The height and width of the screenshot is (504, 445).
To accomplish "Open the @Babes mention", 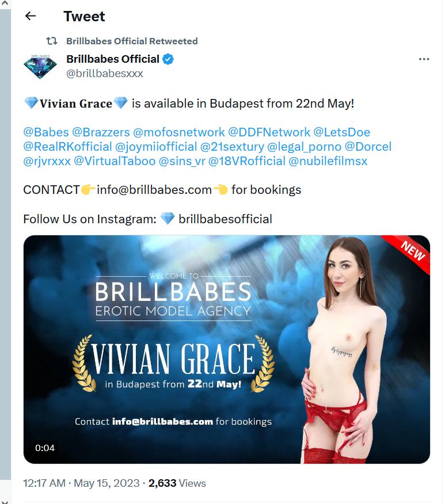I will click(46, 132).
